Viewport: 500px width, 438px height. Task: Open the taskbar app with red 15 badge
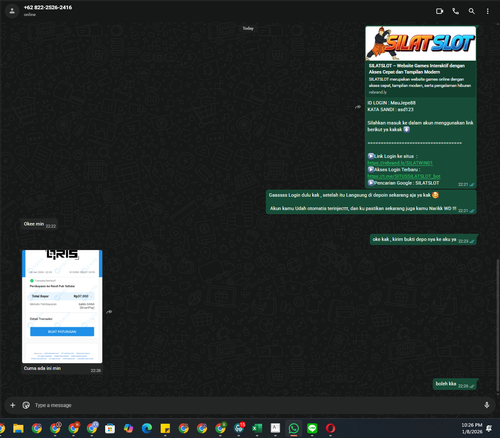(239, 428)
